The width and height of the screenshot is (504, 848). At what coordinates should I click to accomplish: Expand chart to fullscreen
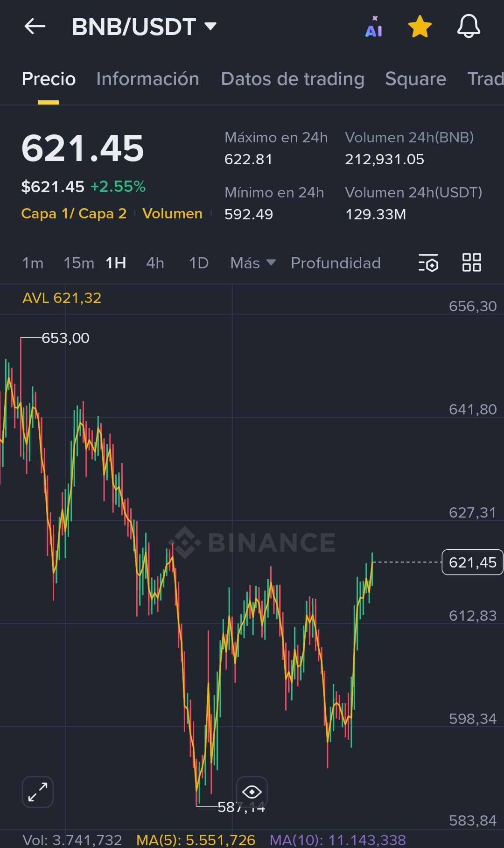point(38,792)
